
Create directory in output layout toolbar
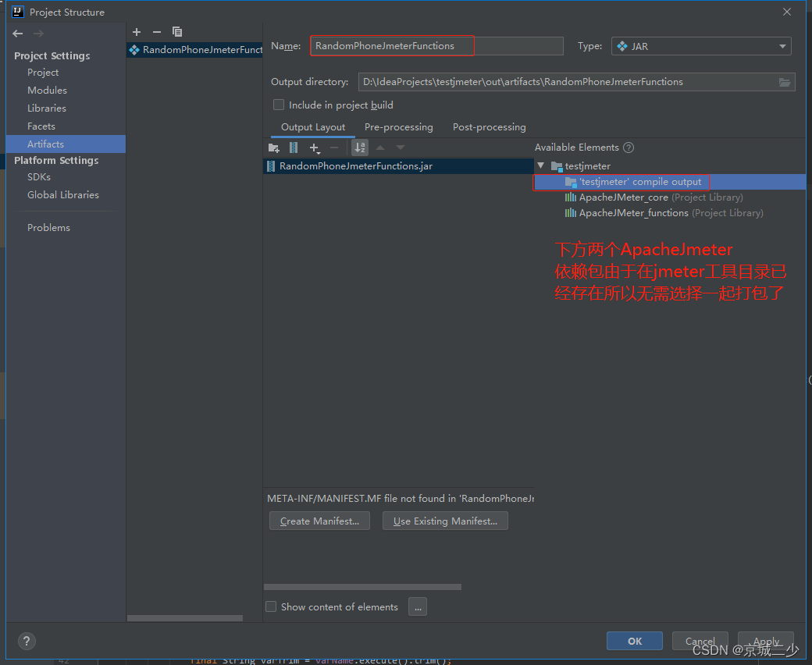(274, 148)
